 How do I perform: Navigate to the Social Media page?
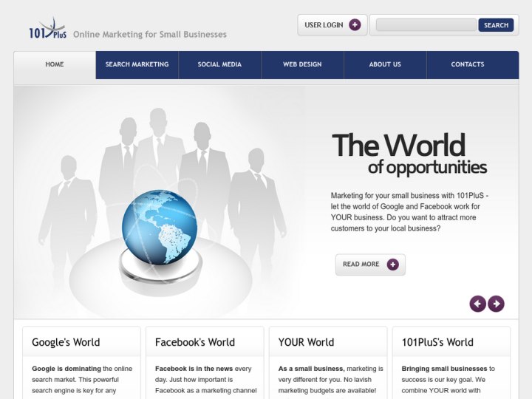pos(219,65)
